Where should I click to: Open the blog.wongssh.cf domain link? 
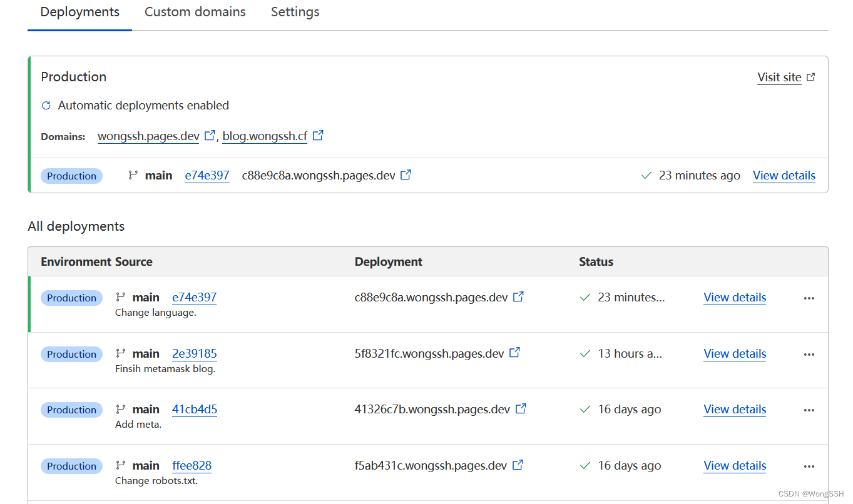(265, 136)
